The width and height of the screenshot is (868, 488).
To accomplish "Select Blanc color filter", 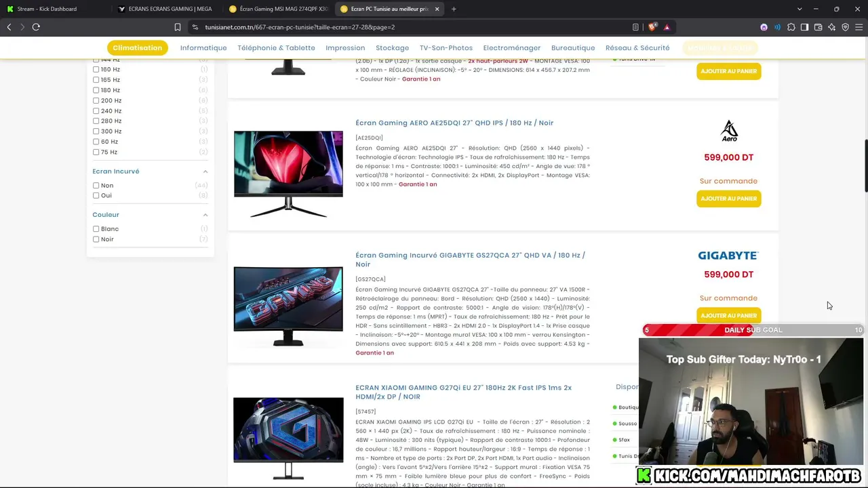I will tap(96, 229).
